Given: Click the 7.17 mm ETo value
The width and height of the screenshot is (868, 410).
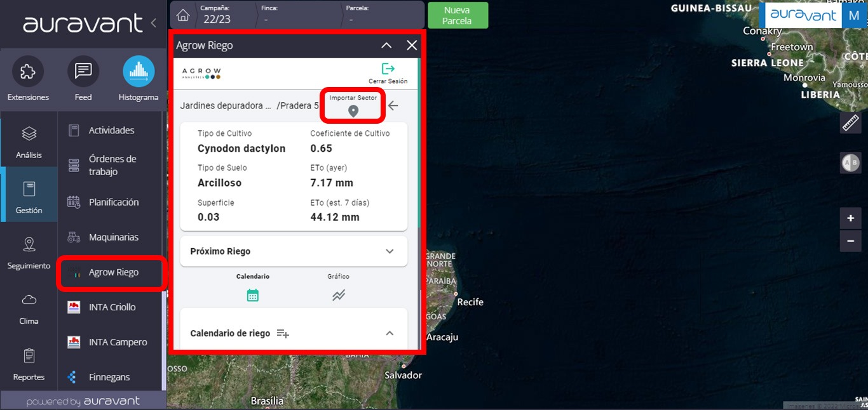Looking at the screenshot, I should [x=332, y=183].
